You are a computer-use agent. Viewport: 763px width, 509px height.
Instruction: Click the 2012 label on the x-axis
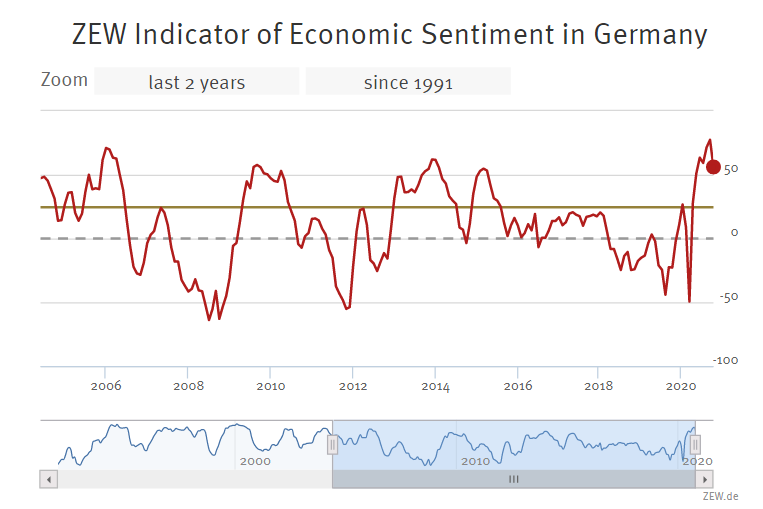click(351, 386)
